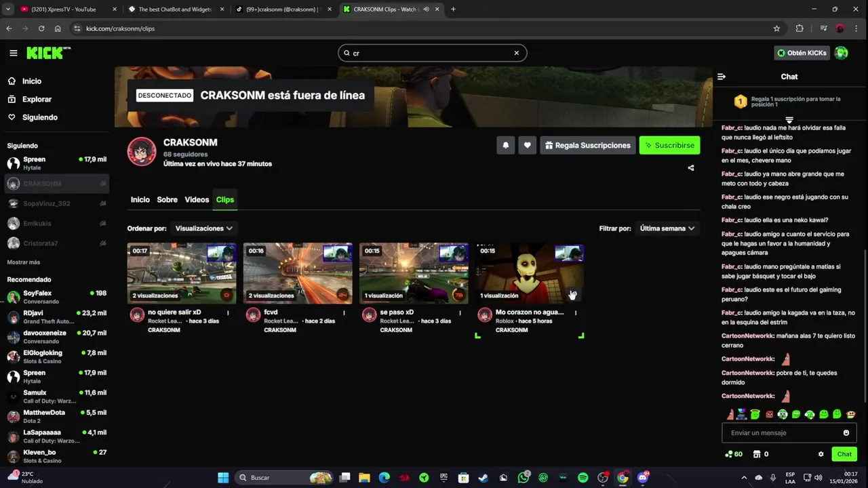Open chat settings gear icon

(x=821, y=454)
